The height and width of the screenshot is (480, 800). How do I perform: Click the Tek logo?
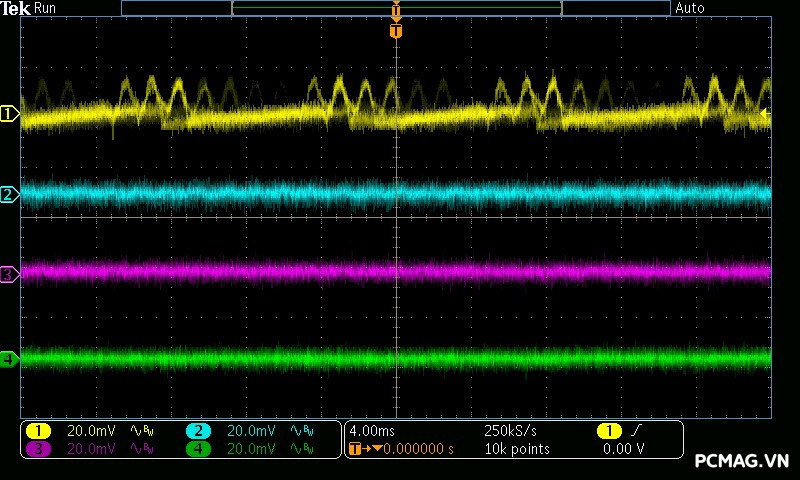pyautogui.click(x=15, y=8)
